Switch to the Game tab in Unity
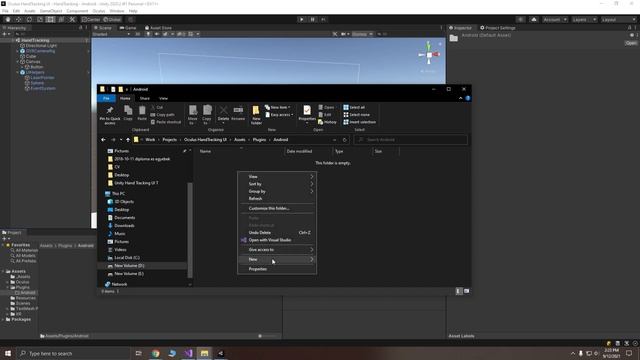The image size is (640, 360). (128, 28)
